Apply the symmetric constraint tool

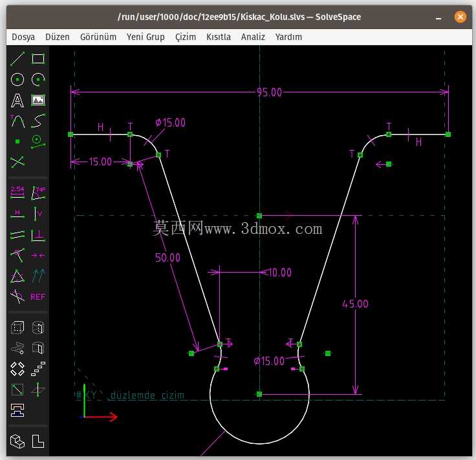tap(38, 256)
